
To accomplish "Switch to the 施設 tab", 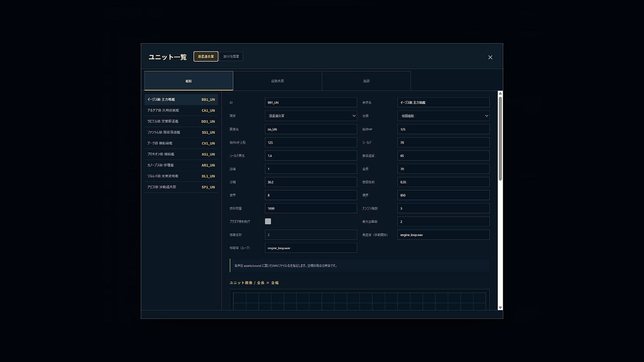I will click(x=366, y=81).
